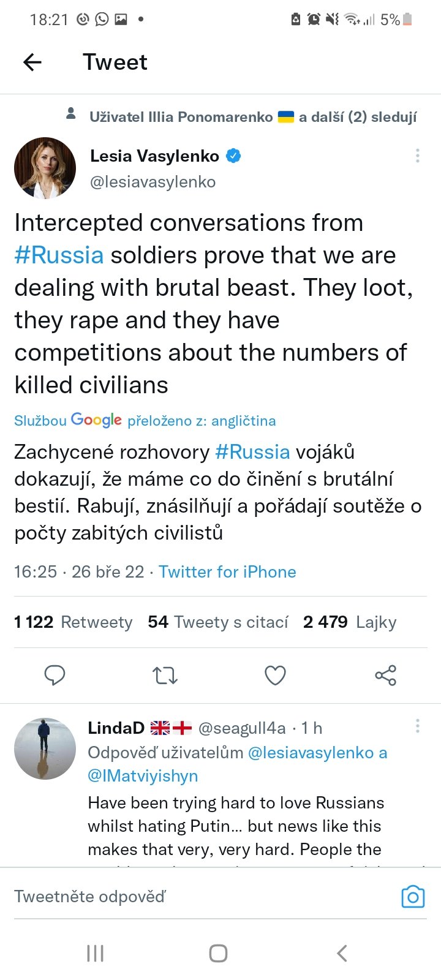The height and width of the screenshot is (980, 441).
Task: View the 2 479 Lajky list
Action: (350, 622)
